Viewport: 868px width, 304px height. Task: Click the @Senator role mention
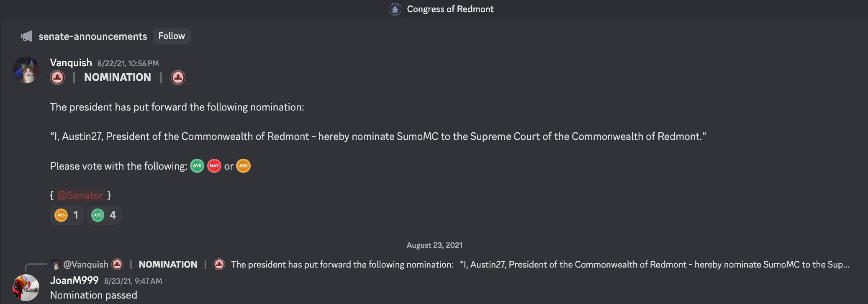80,196
